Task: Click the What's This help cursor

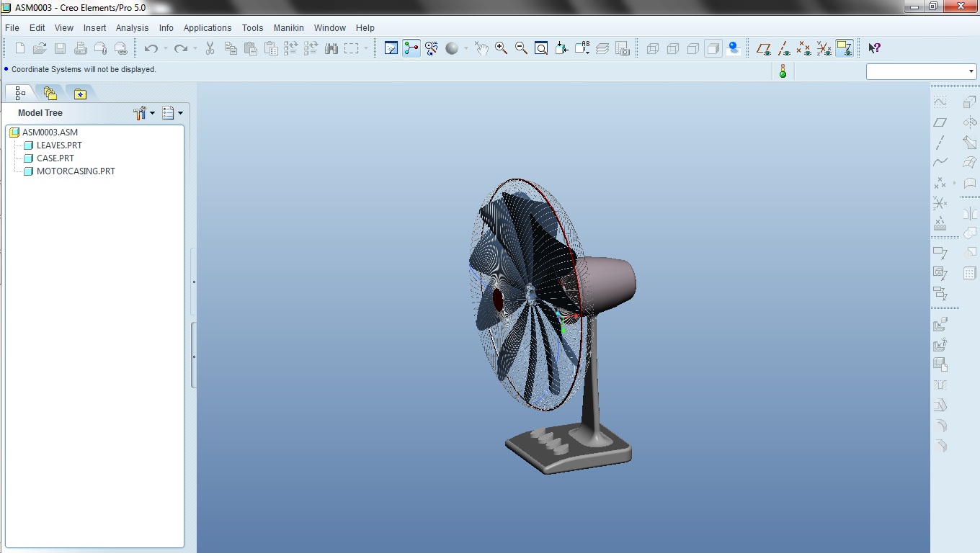Action: [x=874, y=48]
